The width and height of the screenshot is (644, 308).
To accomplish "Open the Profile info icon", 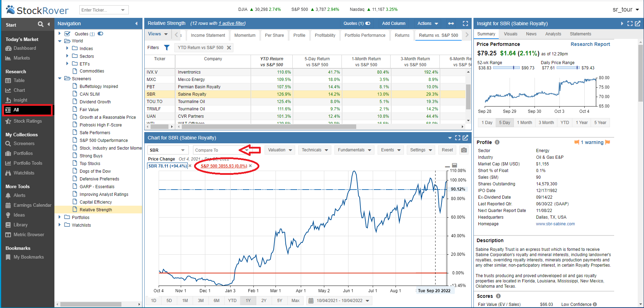I will (x=497, y=142).
